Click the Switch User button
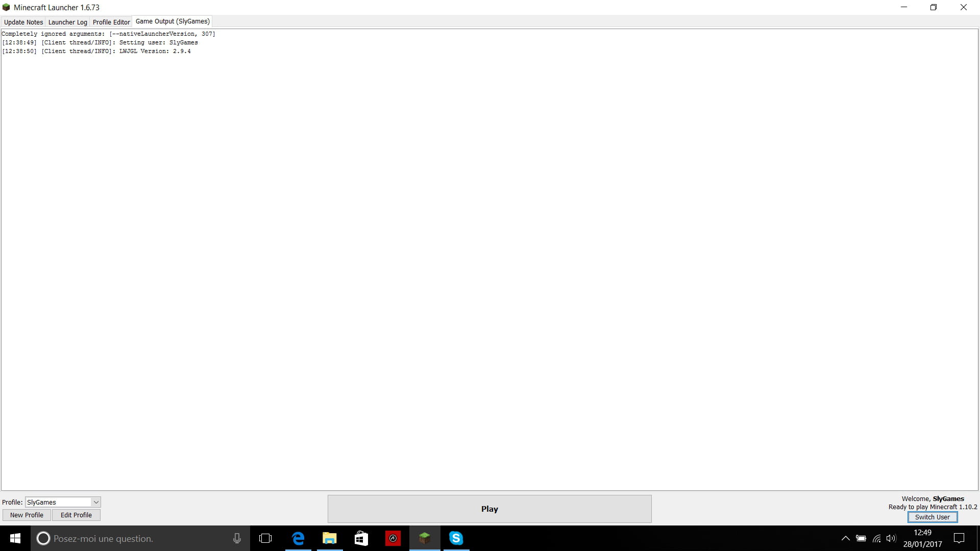 pyautogui.click(x=932, y=517)
